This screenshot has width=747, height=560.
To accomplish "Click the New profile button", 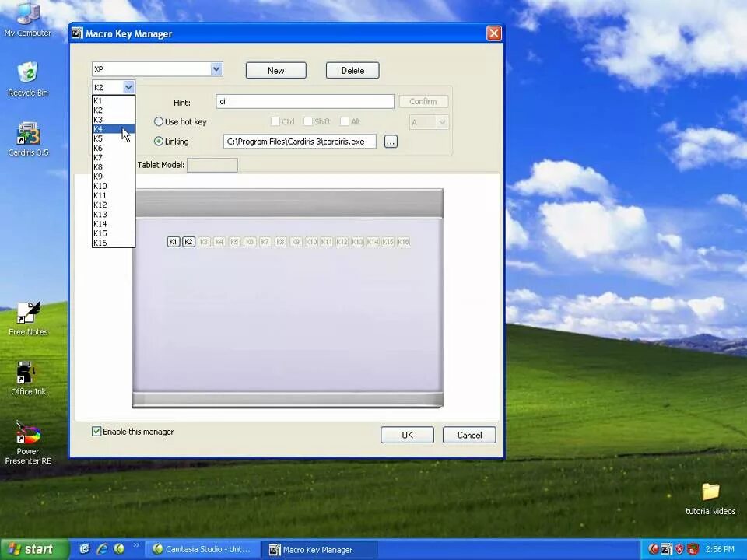I will coord(275,71).
